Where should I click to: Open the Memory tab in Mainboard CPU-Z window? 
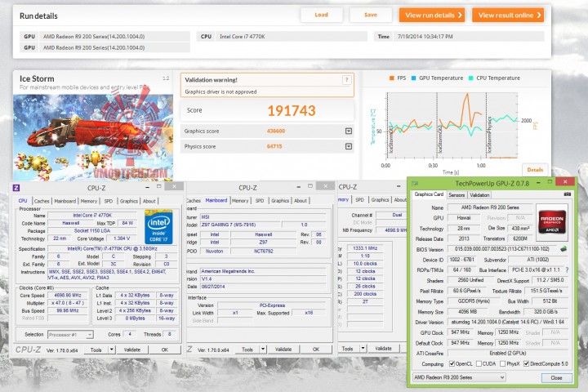(240, 201)
